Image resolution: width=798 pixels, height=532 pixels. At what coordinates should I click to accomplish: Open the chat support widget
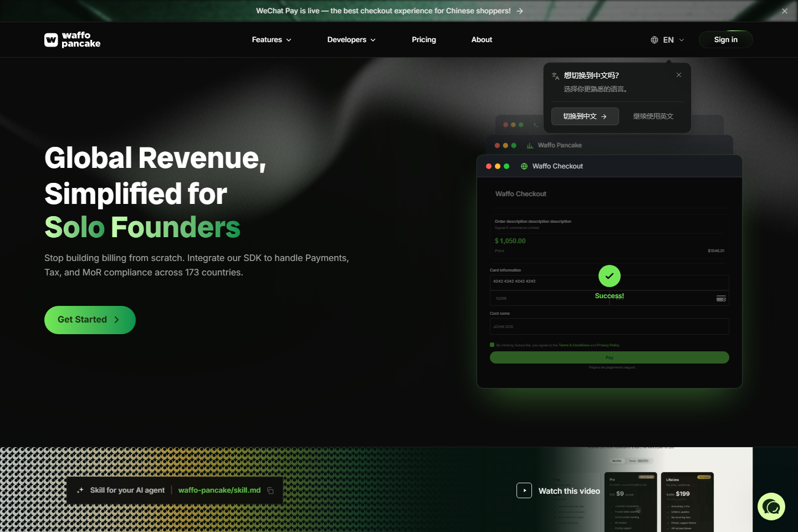click(771, 507)
